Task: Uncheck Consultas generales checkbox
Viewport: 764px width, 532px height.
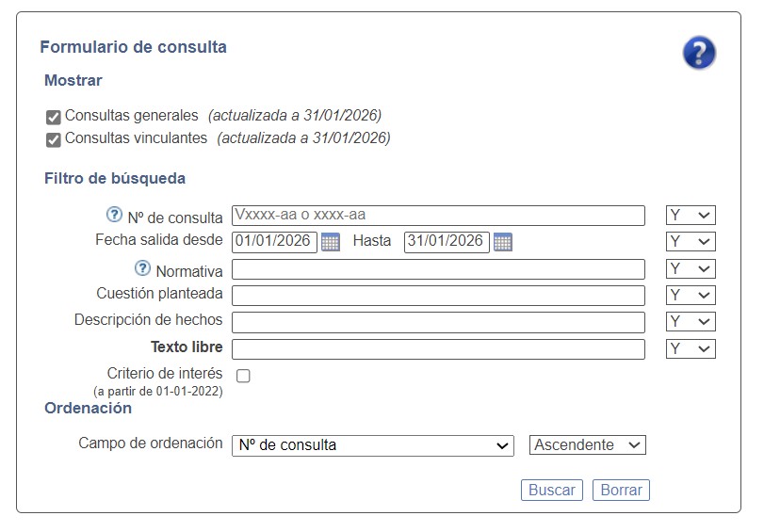Action: pos(54,117)
